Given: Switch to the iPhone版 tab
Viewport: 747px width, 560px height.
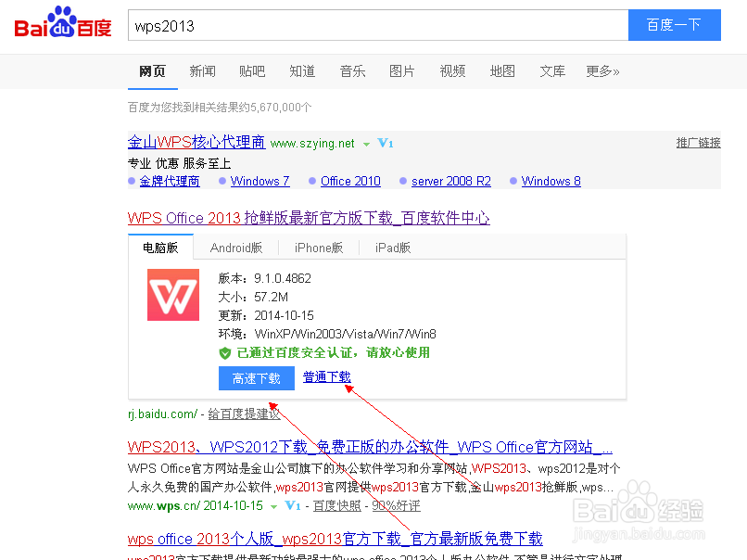Looking at the screenshot, I should tap(319, 248).
